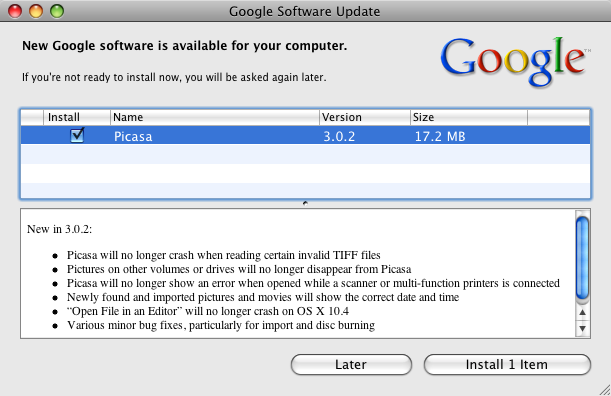Click the Install column header
The width and height of the screenshot is (611, 396).
click(x=77, y=117)
